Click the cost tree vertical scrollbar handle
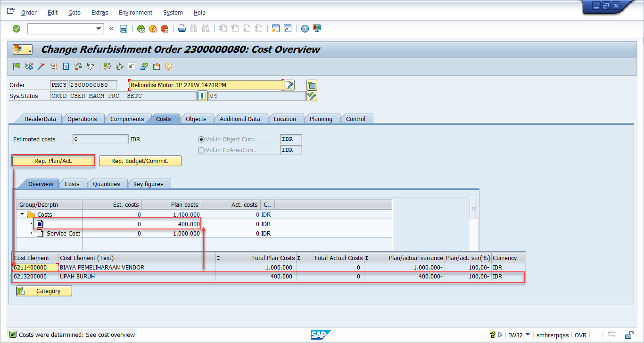Image resolution: width=644 pixels, height=343 pixels. [x=473, y=208]
